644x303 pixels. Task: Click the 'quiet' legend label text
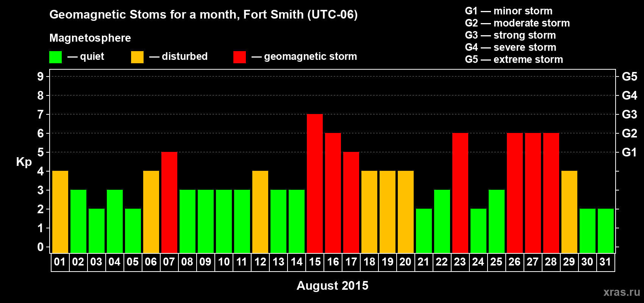point(92,57)
